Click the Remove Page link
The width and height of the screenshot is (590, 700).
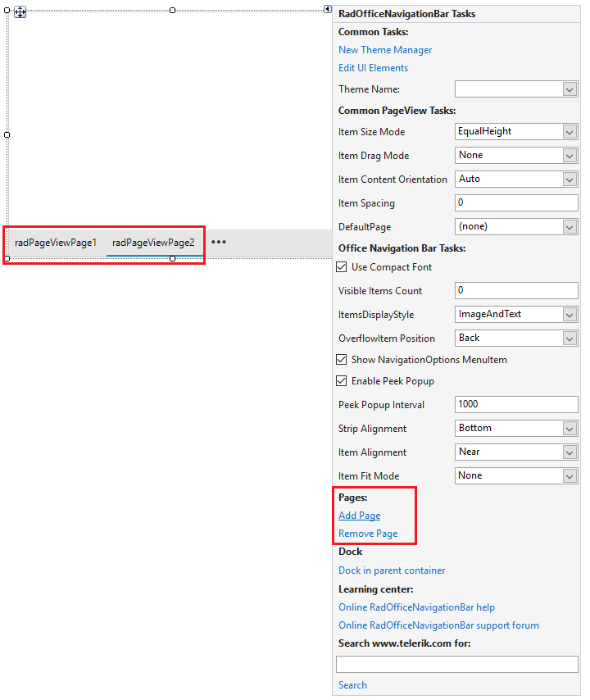(x=368, y=534)
